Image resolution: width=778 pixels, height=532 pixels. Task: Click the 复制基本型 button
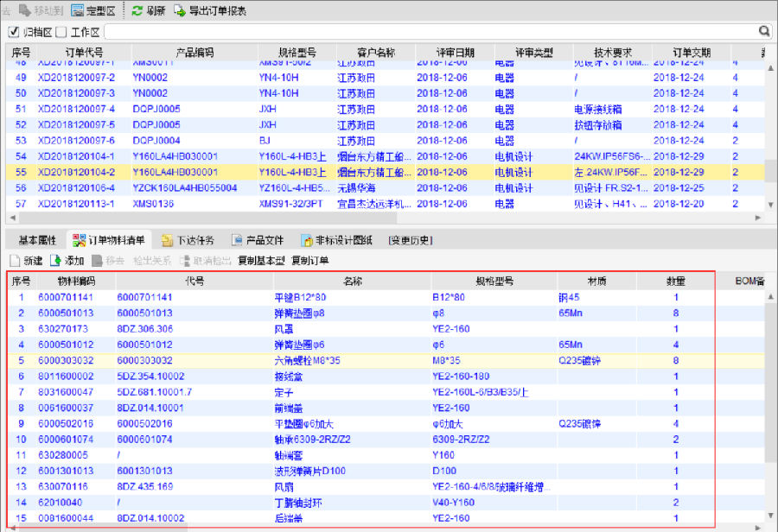(x=261, y=261)
